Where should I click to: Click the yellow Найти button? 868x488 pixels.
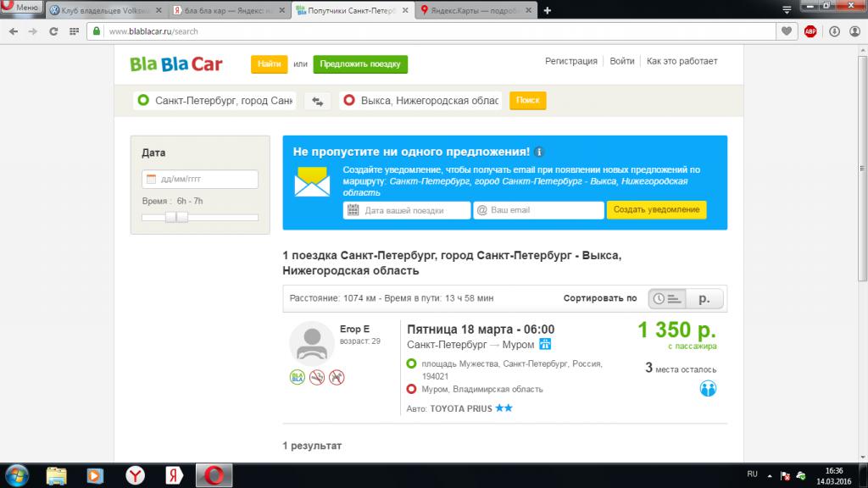[x=269, y=64]
